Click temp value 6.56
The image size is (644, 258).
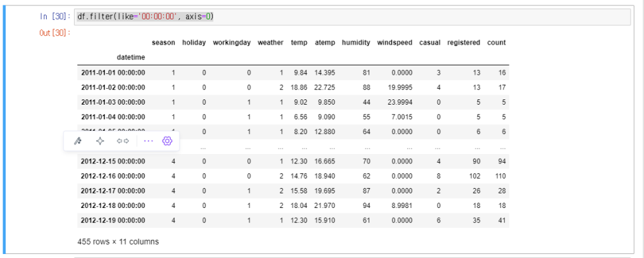coord(301,117)
